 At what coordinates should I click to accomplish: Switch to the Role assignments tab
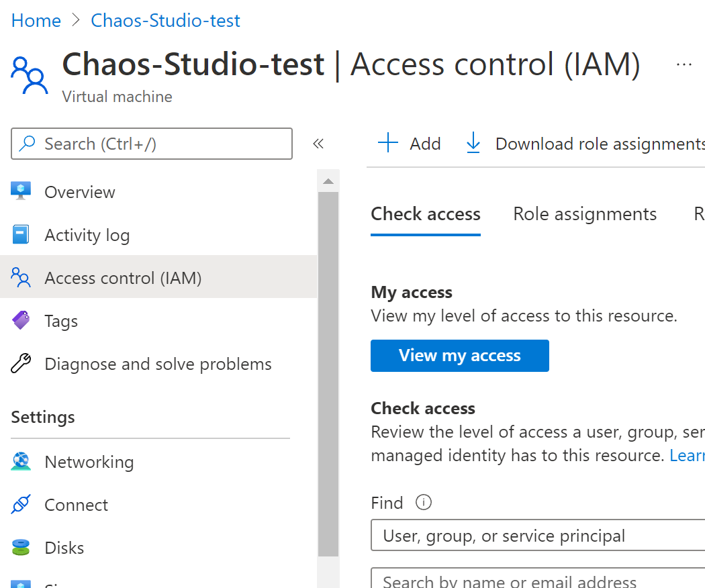[584, 213]
